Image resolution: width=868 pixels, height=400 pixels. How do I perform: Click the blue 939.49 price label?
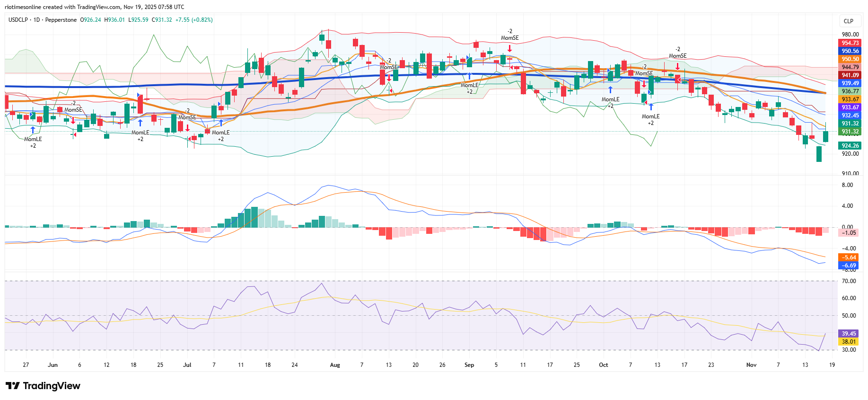click(850, 83)
